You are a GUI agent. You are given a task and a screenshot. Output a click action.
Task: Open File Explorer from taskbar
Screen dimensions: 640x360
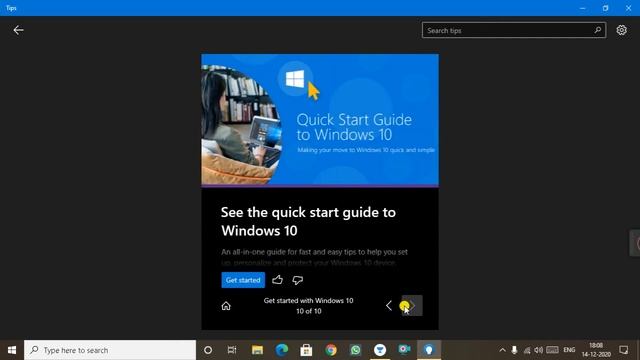[x=257, y=350]
